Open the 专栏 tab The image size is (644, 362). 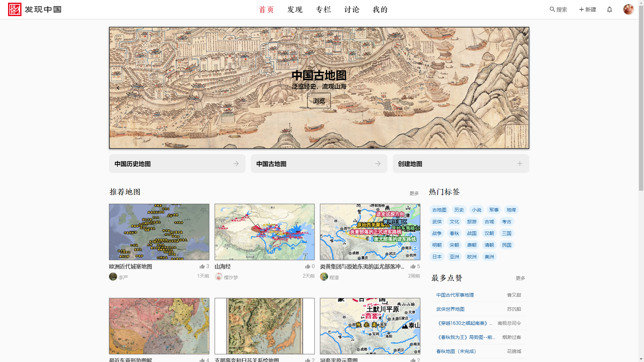coord(324,9)
